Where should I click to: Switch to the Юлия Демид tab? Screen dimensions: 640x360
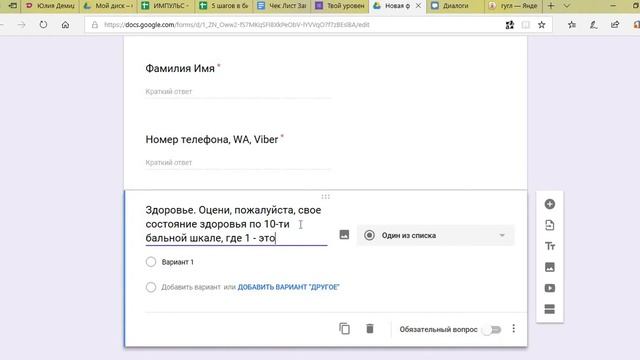pyautogui.click(x=50, y=6)
